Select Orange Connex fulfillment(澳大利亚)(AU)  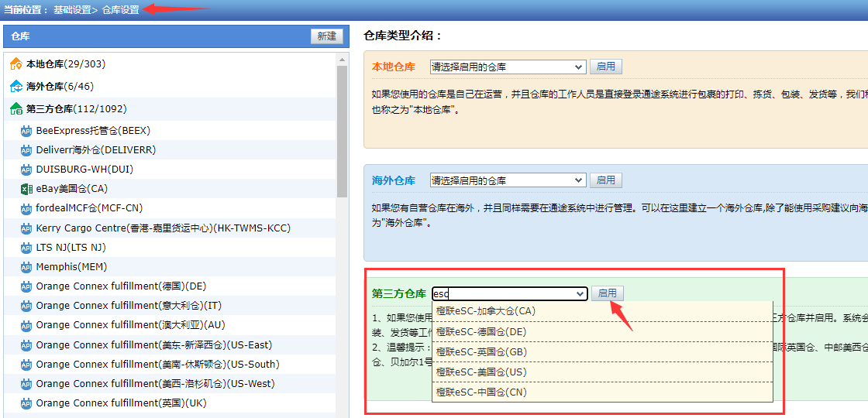coord(131,325)
